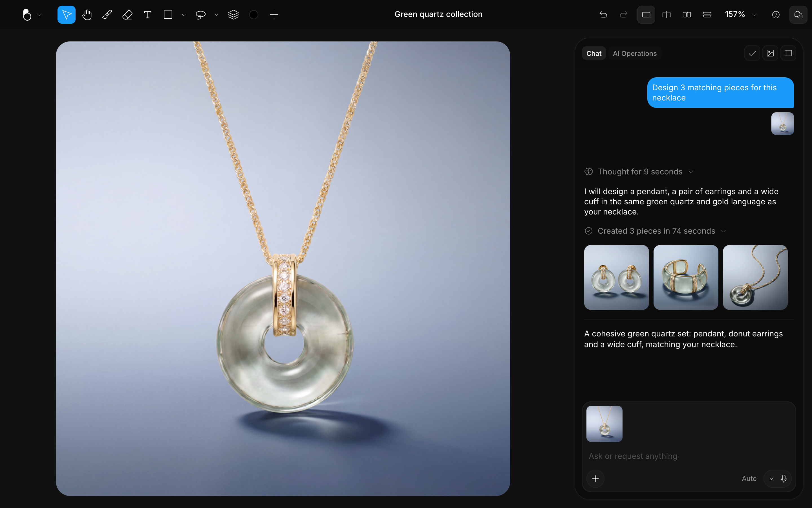This screenshot has height=508, width=812.
Task: Click the Green quartz collection title
Action: point(438,14)
